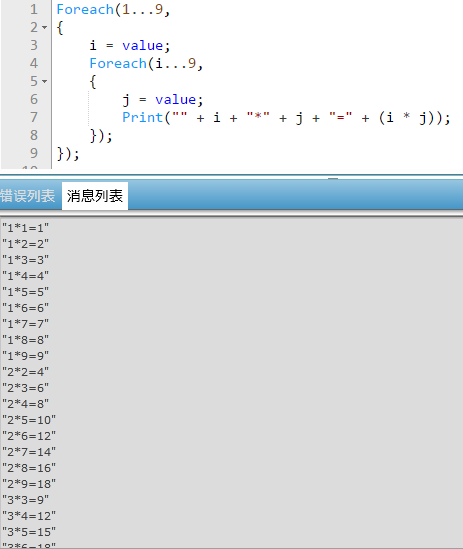The width and height of the screenshot is (463, 549).
Task: Select output row "1*6=6"
Action: (26, 308)
